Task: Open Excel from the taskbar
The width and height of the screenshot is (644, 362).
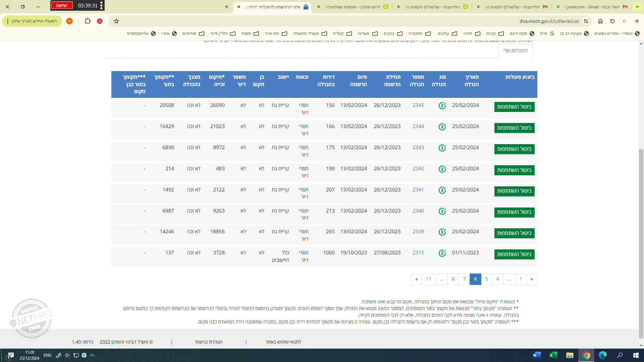Action: [x=553, y=355]
